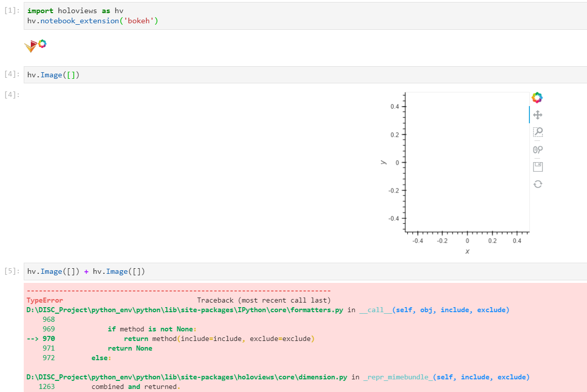The height and width of the screenshot is (392, 587).
Task: Activate the Box Zoom tool
Action: [537, 132]
